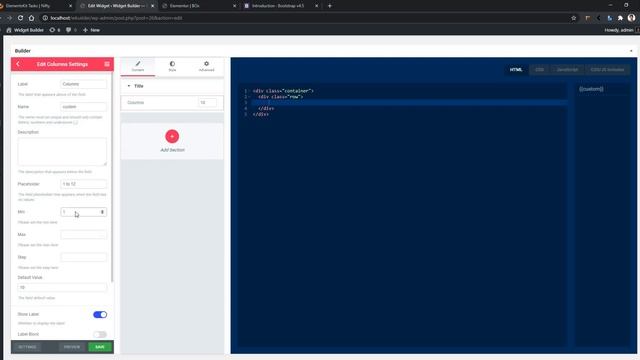Open a new browser tab with plus
Screen dimensions: 640x360
(330, 6)
